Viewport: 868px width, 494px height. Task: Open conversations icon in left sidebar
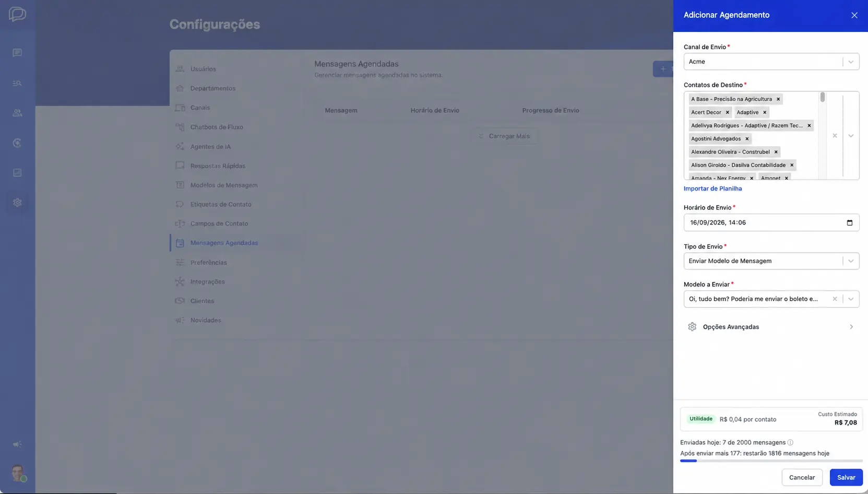click(17, 53)
